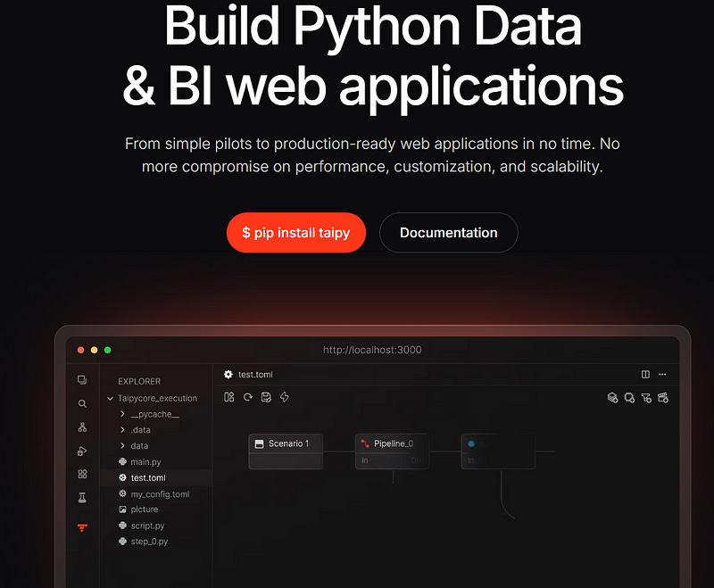Click the EXPLORER panel heading
The image size is (714, 588).
click(139, 381)
